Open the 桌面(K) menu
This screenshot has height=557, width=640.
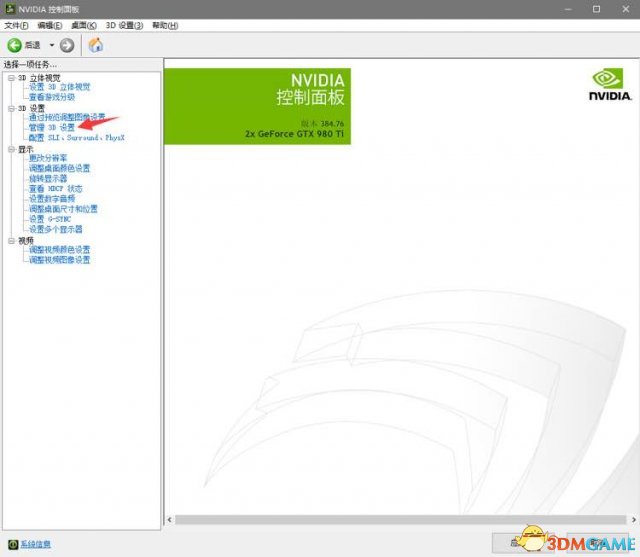(x=84, y=25)
